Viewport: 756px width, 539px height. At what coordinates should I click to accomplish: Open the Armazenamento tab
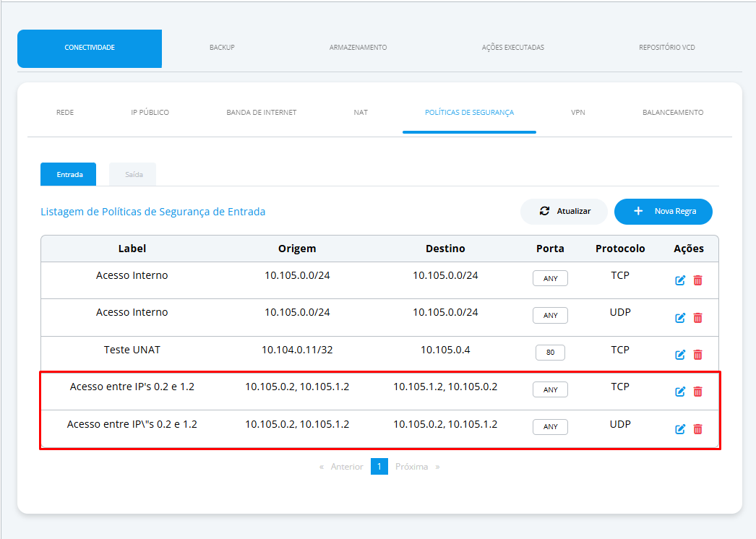pyautogui.click(x=358, y=47)
